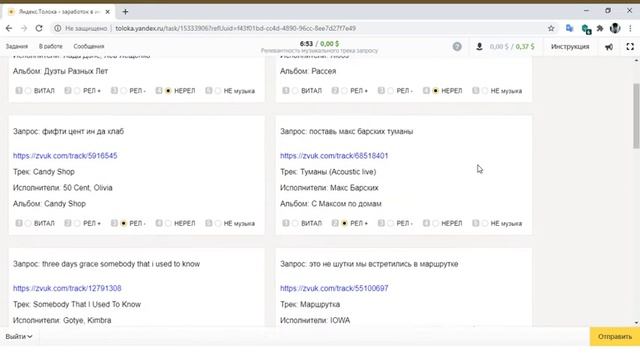
Task: Click the text Исполнители: IOWA
Action: [315, 320]
